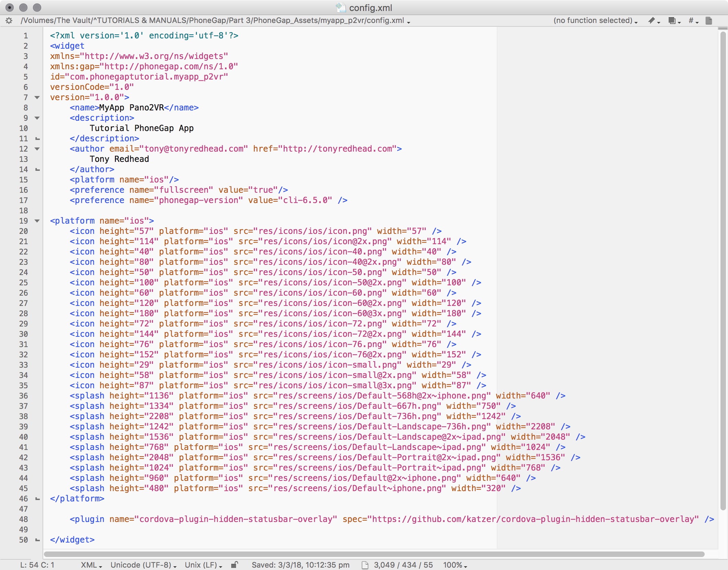Click the platform name="ios" tag on line 15

[124, 180]
